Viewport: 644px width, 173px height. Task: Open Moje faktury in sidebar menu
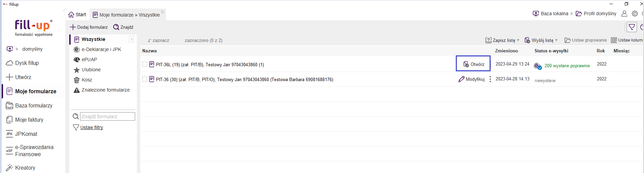[x=25, y=120]
